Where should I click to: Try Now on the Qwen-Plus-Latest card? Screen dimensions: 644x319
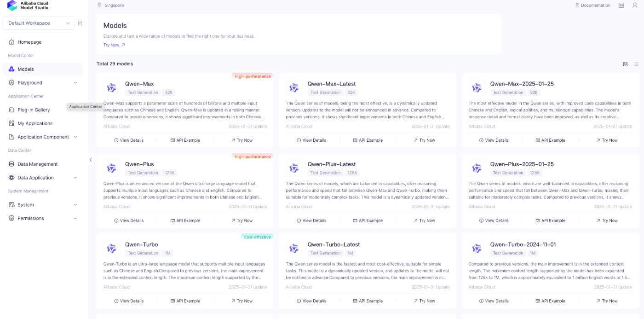425,220
